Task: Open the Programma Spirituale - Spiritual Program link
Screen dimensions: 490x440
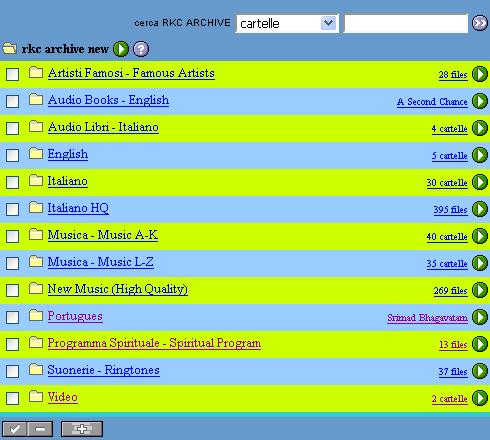Action: coord(154,343)
